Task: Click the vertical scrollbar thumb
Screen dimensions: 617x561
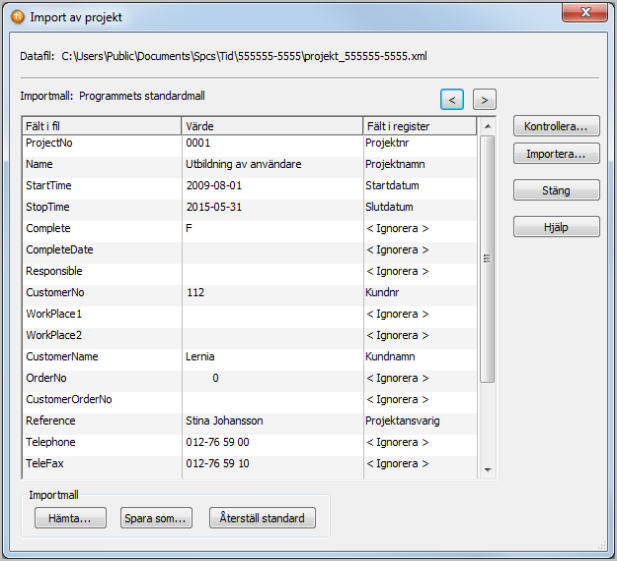Action: (488, 258)
